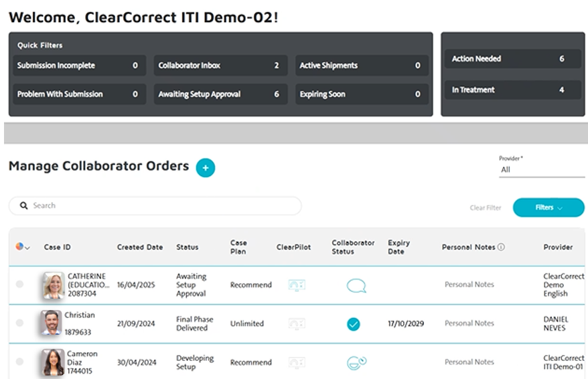Screen dimensions: 588x379
Task: Sort by Collaborator Status column header
Action: coord(353,247)
